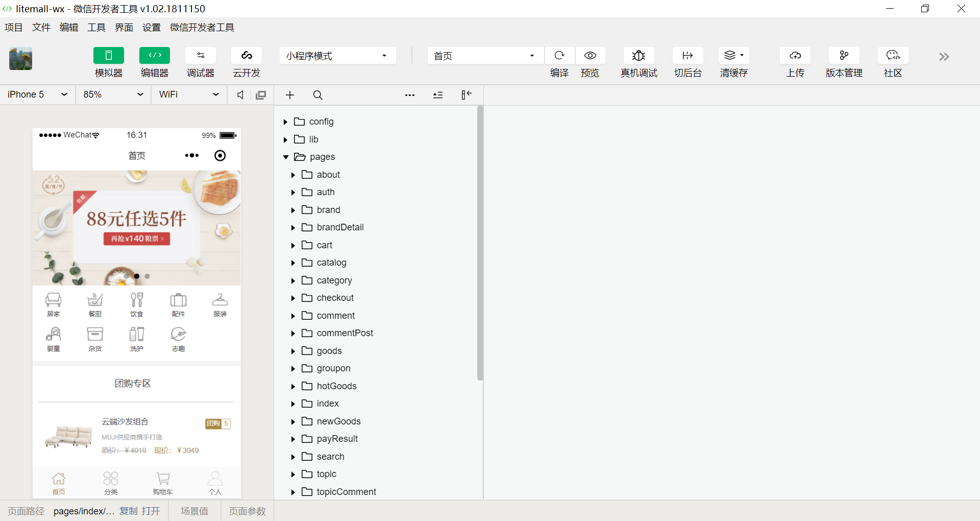Click 复制 to copy page path
The height and width of the screenshot is (521, 980).
129,511
